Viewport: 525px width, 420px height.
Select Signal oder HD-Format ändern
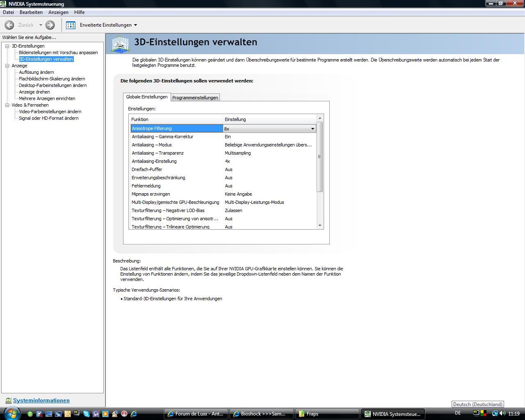click(49, 118)
